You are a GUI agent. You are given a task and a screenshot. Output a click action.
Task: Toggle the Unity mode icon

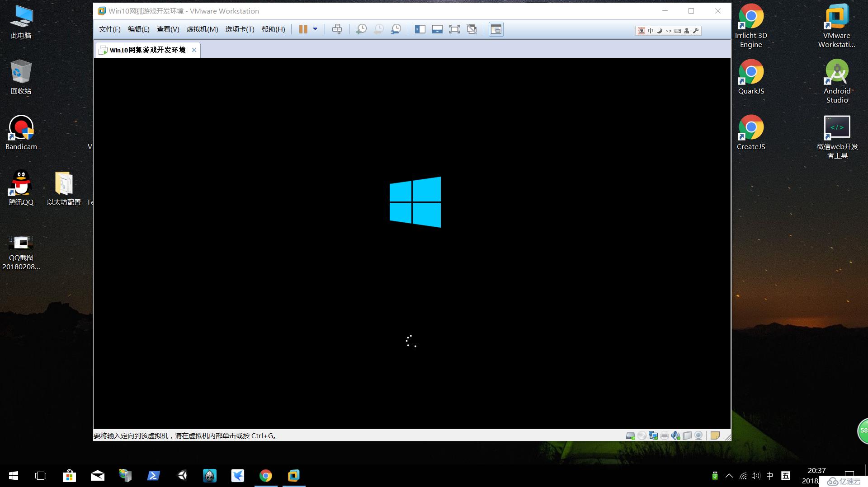[x=472, y=29]
